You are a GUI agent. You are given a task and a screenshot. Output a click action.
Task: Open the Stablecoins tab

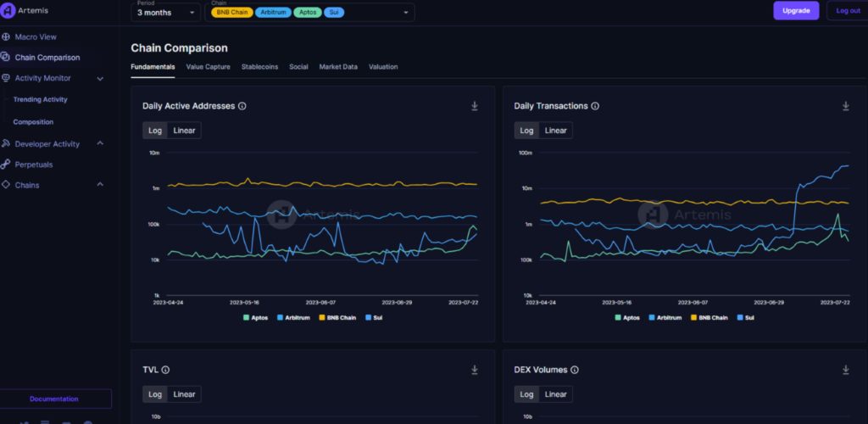point(259,66)
